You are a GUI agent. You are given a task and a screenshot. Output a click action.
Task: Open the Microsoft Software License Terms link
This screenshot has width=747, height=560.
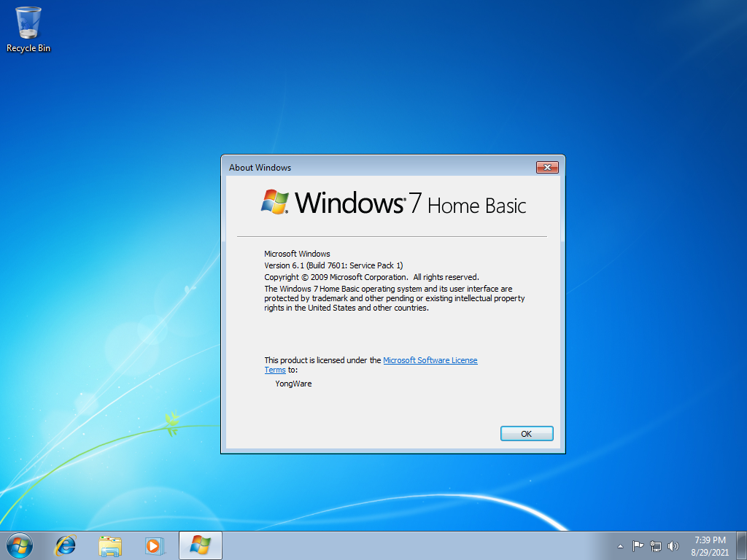tap(430, 360)
